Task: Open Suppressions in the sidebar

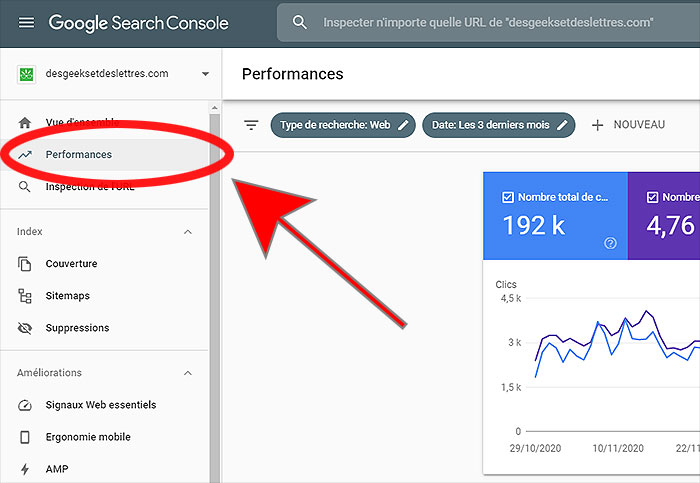Action: click(x=104, y=328)
